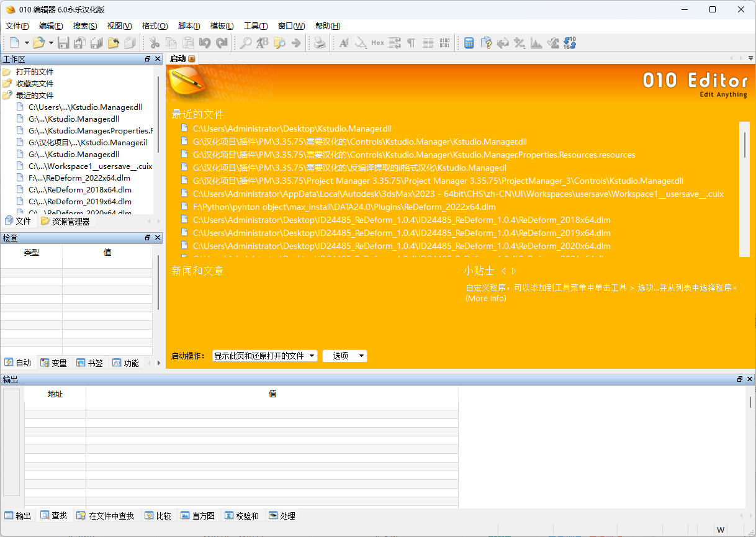756x537 pixels.
Task: Click the Histogram toolbar icon
Action: click(536, 43)
